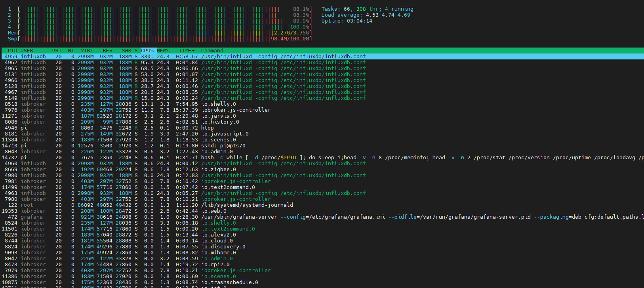This screenshot has height=288, width=644.
Task: Select the io.shelly.0 process with PID 8518
Action: click(x=219, y=104)
